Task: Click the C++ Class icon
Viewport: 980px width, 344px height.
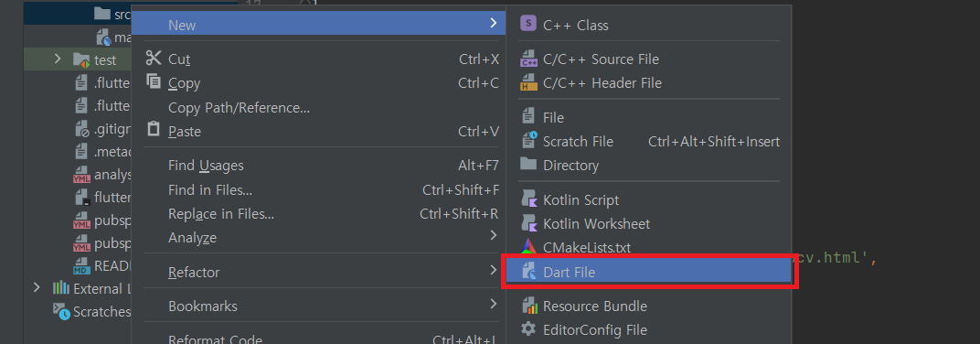Action: pos(528,25)
